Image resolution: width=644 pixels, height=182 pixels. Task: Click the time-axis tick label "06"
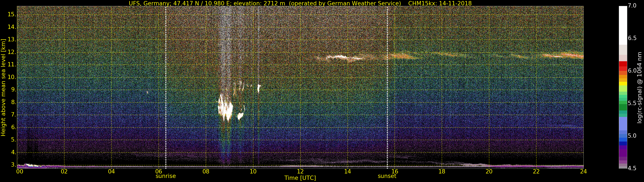coord(159,171)
